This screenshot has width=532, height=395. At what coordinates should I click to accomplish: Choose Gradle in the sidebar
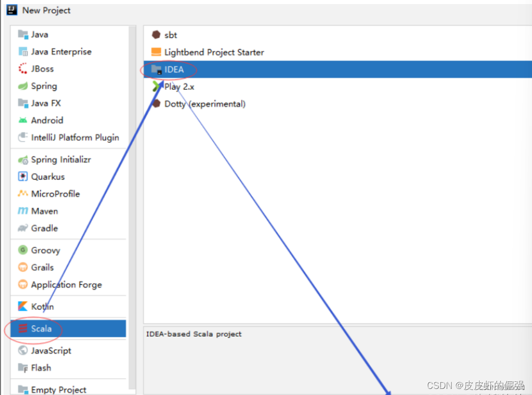[45, 228]
